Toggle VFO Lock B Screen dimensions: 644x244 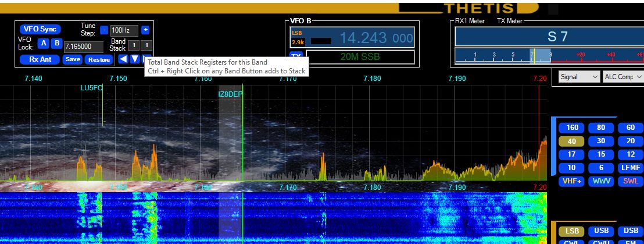click(56, 43)
